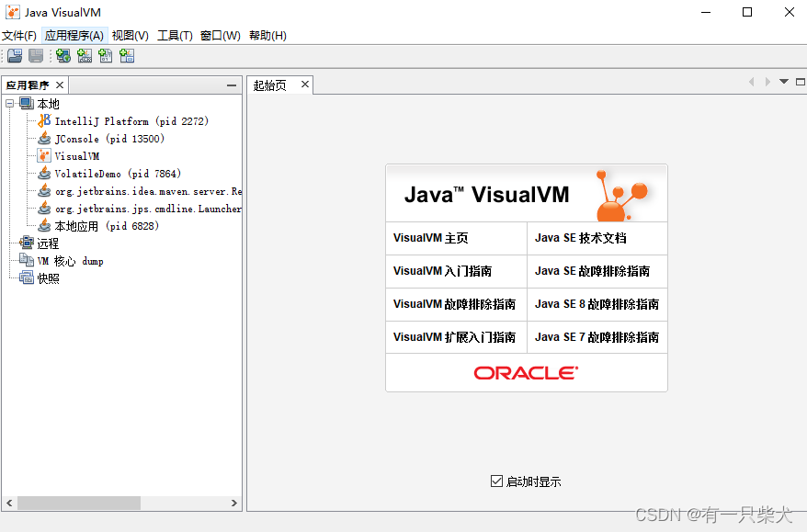Maximize the editor window area
807x532 pixels.
coord(801,82)
